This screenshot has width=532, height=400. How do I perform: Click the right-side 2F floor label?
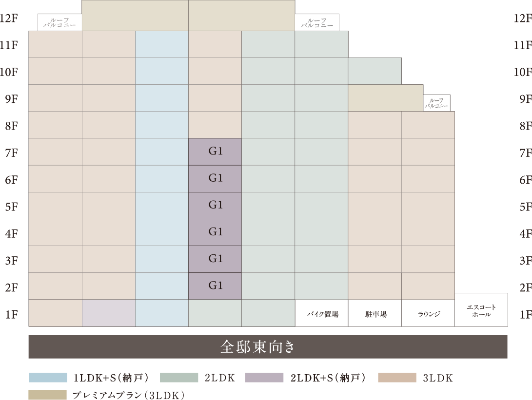526,287
